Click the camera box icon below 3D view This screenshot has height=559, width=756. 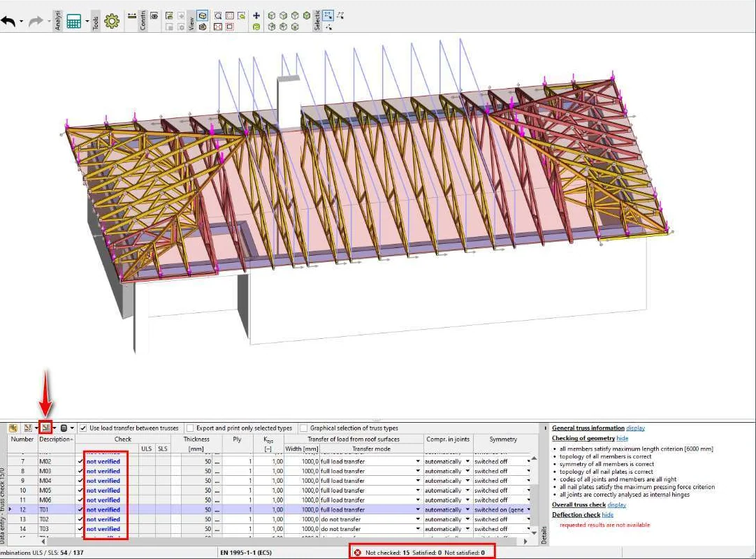[203, 27]
